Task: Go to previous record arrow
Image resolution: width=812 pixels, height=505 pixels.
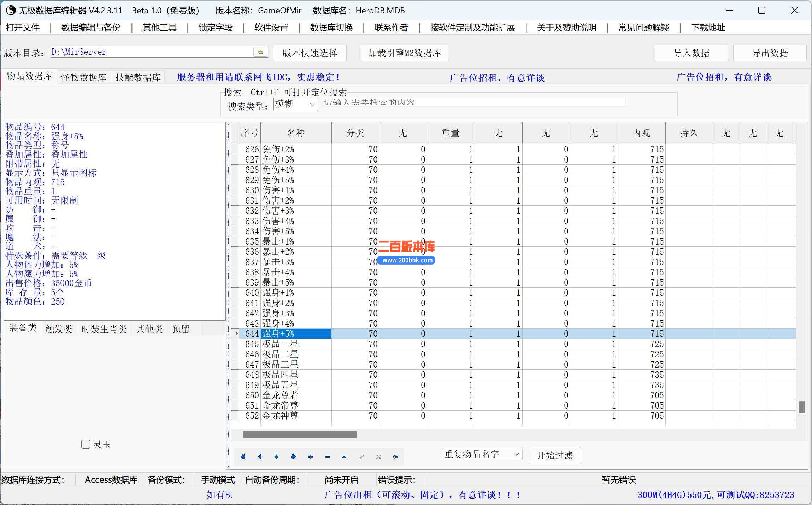Action: click(260, 457)
